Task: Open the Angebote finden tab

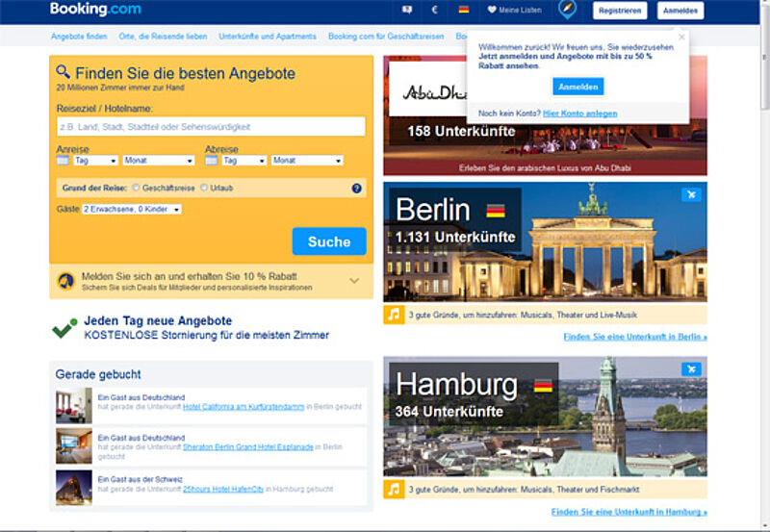Action: click(x=79, y=37)
